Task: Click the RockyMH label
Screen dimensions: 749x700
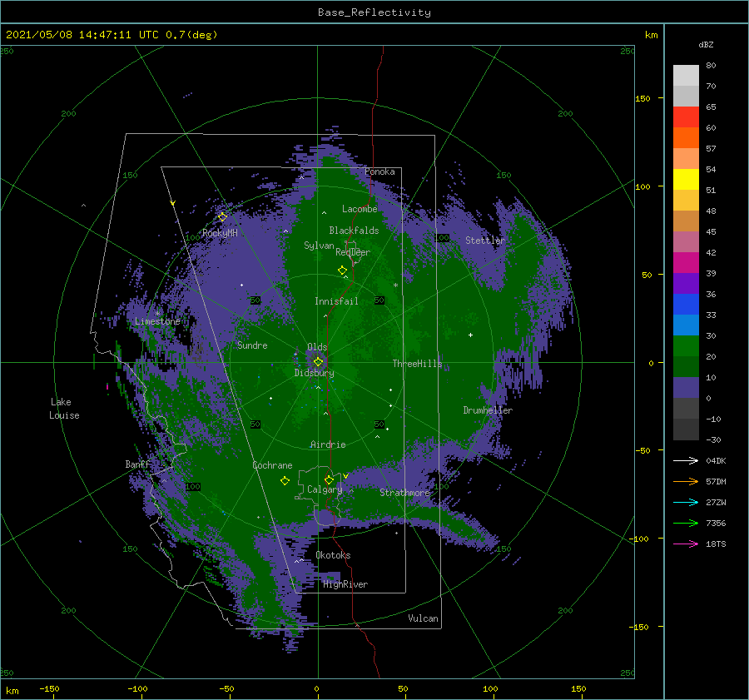Action: (220, 233)
